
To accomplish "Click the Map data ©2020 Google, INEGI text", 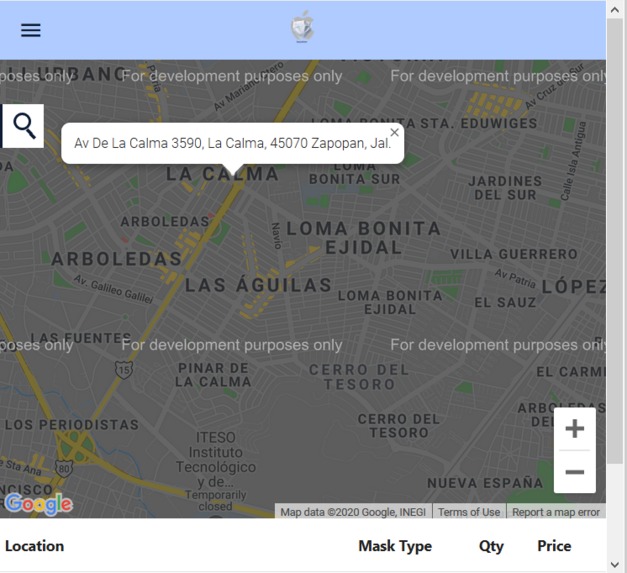I will 353,512.
